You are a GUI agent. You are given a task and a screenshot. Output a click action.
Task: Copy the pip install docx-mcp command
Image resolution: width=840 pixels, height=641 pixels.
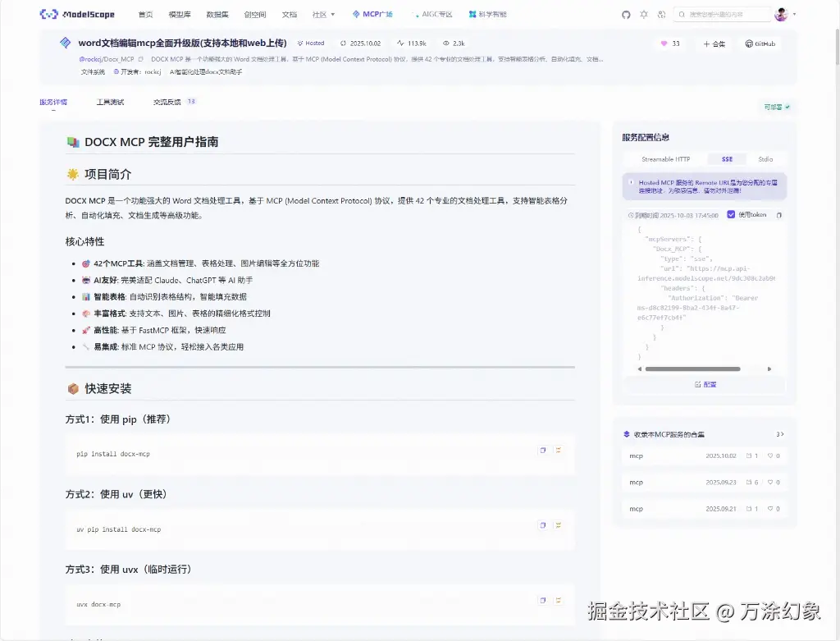click(543, 451)
